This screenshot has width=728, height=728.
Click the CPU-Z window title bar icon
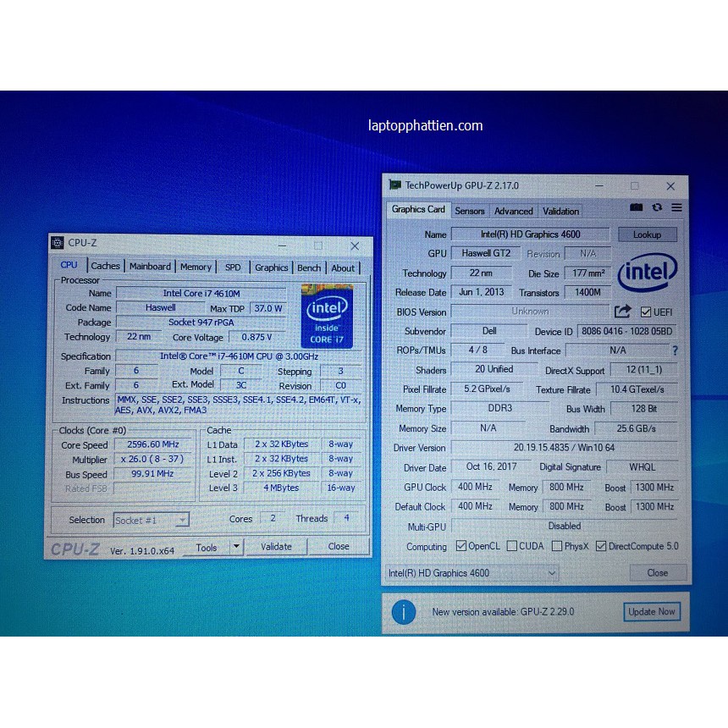coord(57,242)
